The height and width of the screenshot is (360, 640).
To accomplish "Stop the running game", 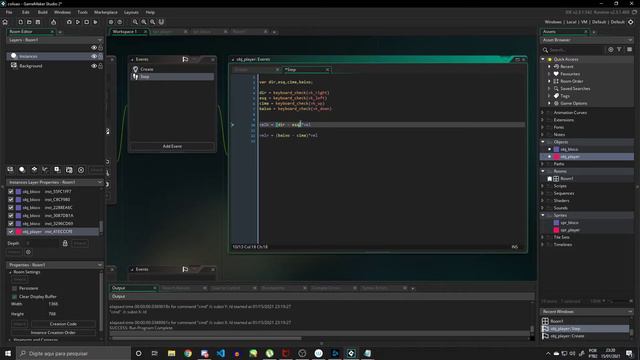I will pos(87,22).
